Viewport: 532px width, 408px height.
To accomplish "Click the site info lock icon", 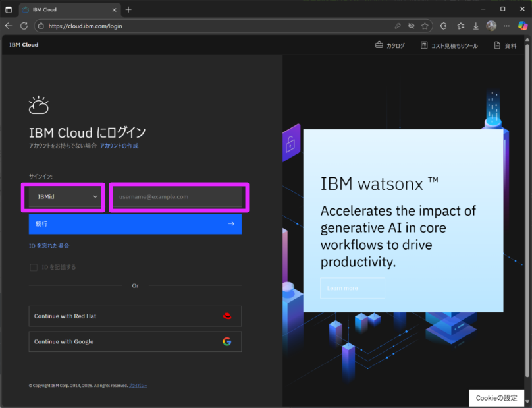I will point(41,26).
